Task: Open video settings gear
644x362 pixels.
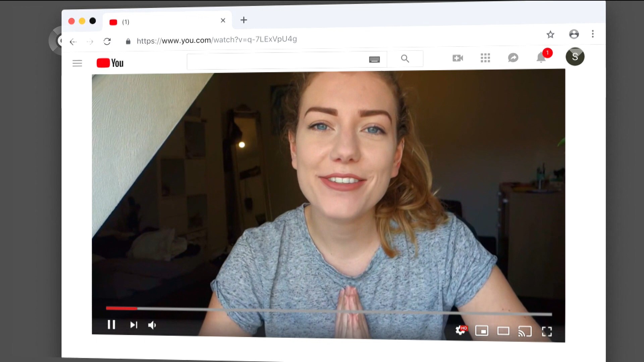Action: point(460,330)
